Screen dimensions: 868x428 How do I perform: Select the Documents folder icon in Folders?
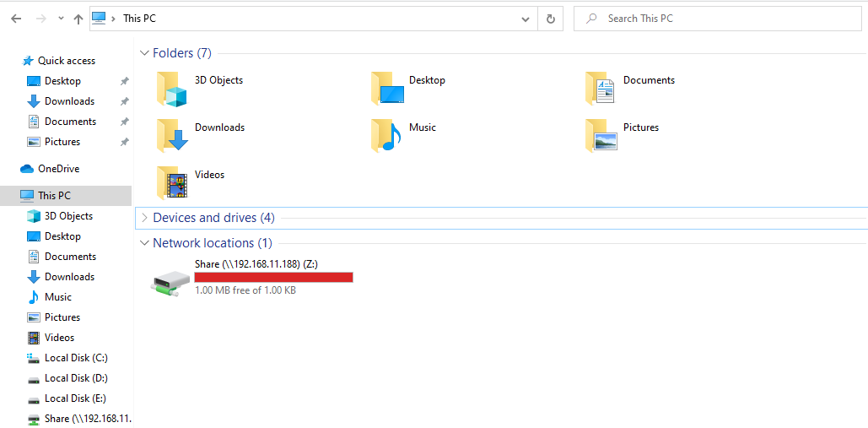(x=601, y=89)
